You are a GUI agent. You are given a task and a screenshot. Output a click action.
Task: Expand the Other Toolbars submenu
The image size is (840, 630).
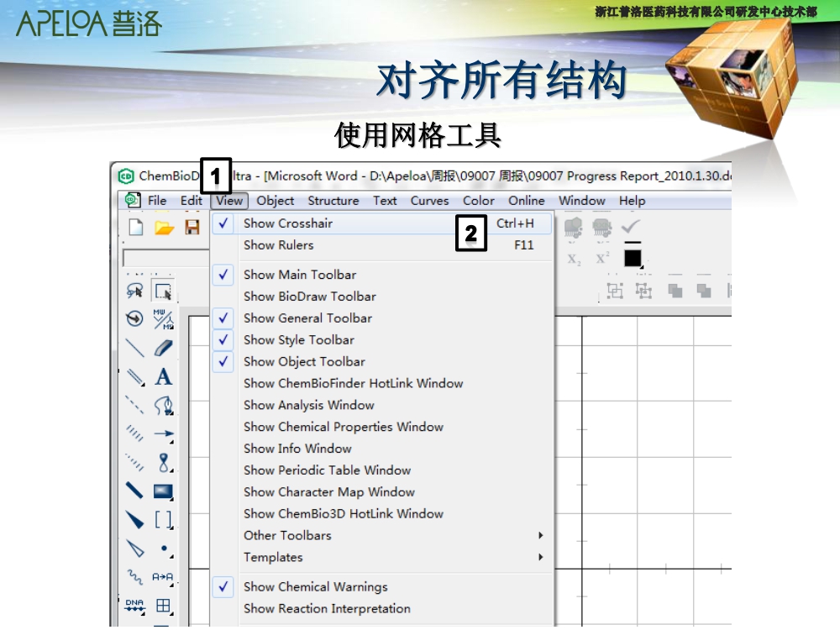381,536
